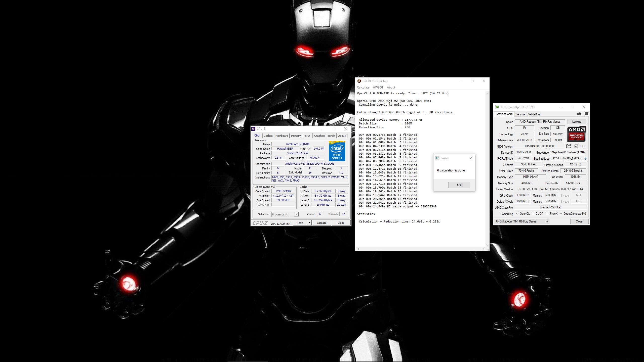Switch to the Bench tab in CPU-Z
This screenshot has width=644, height=362.
tap(331, 136)
